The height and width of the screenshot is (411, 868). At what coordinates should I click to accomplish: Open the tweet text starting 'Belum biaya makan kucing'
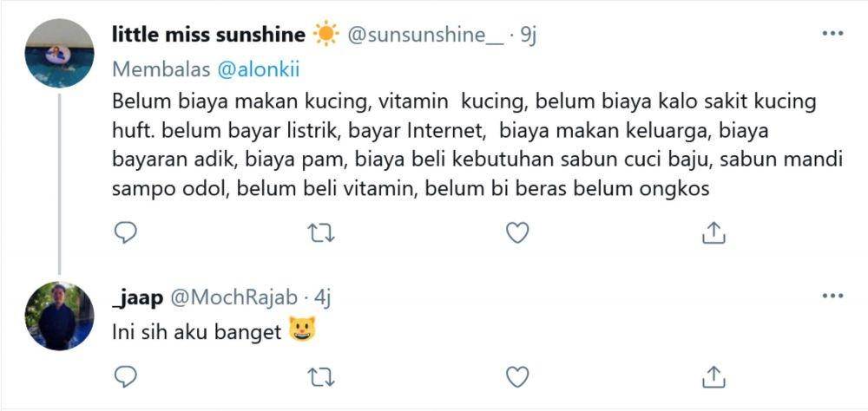(477, 146)
